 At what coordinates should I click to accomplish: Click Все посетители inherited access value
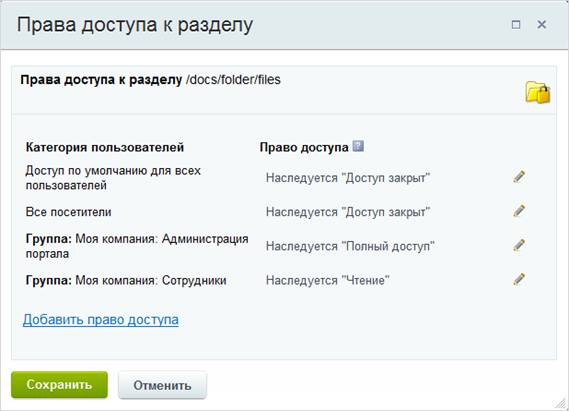[x=348, y=212]
